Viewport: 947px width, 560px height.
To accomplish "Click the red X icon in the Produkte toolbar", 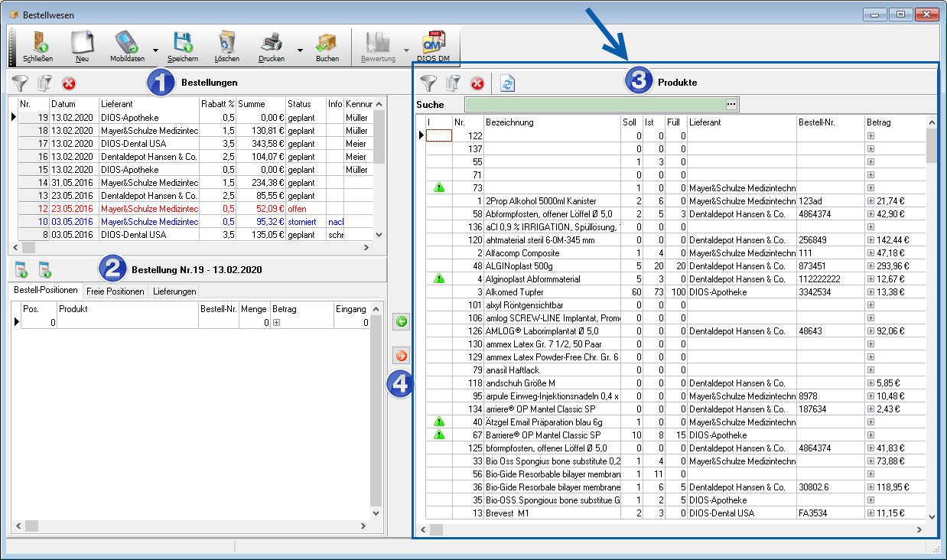I will click(x=477, y=83).
